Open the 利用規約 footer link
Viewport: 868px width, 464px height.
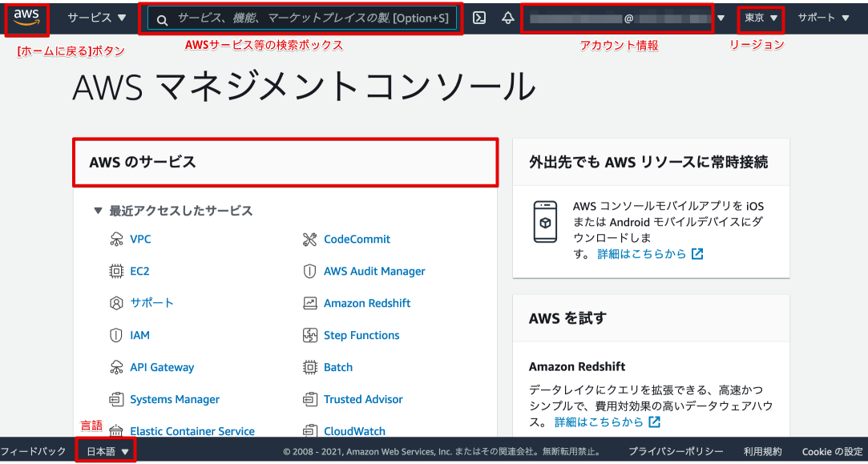click(x=762, y=451)
